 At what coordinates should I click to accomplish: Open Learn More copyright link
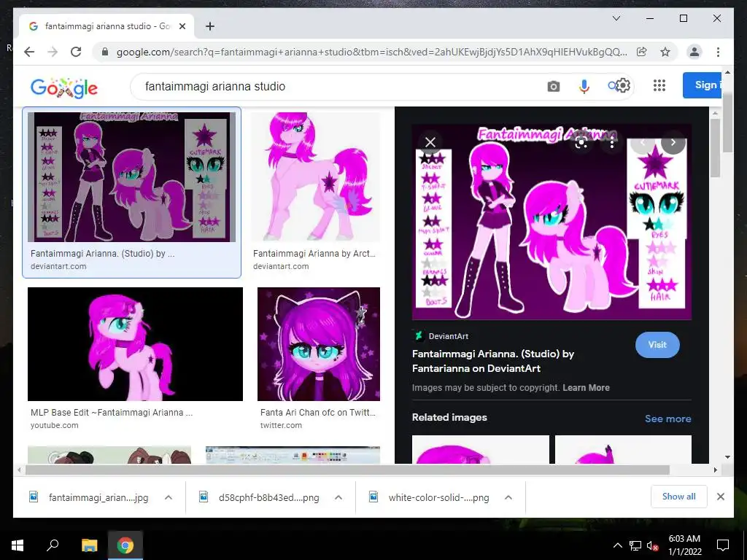(x=586, y=388)
